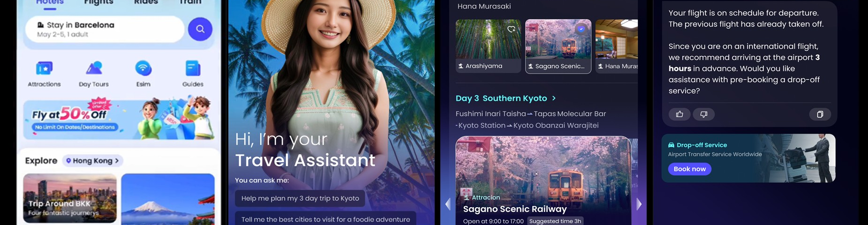
Task: Select 'Help me plan my 3 day trip to Kyoto'
Action: point(300,198)
